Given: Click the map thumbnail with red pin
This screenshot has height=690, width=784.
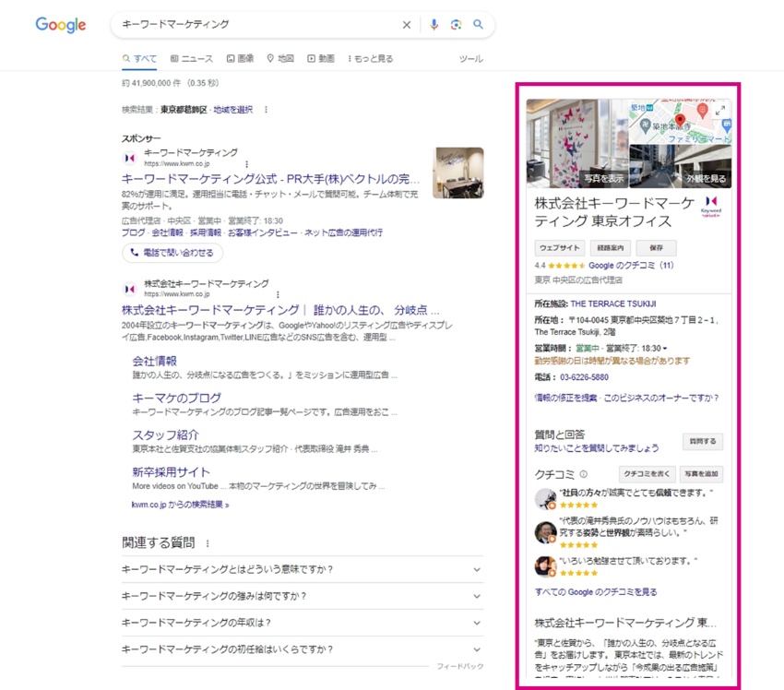Looking at the screenshot, I should [681, 122].
